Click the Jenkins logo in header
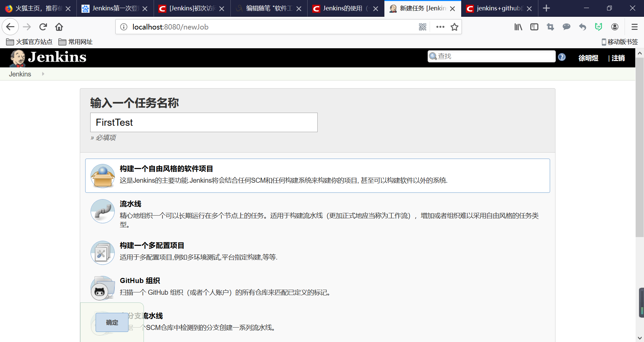Screen dimensions: 644x342 click(48, 58)
